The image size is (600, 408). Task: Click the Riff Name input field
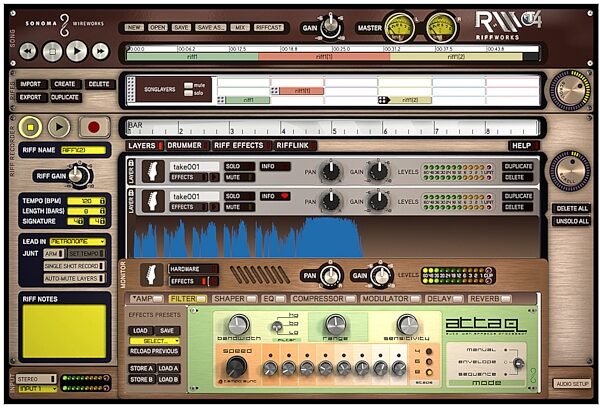(x=83, y=150)
